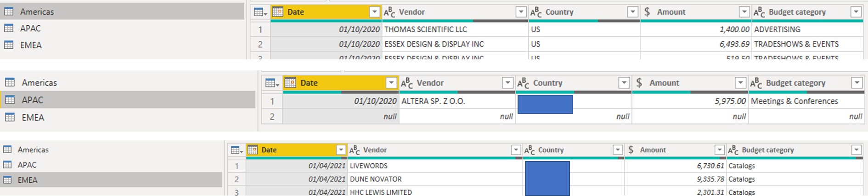Change Budget category type icon above Meetings & Conferences
The image size is (868, 196).
[756, 83]
